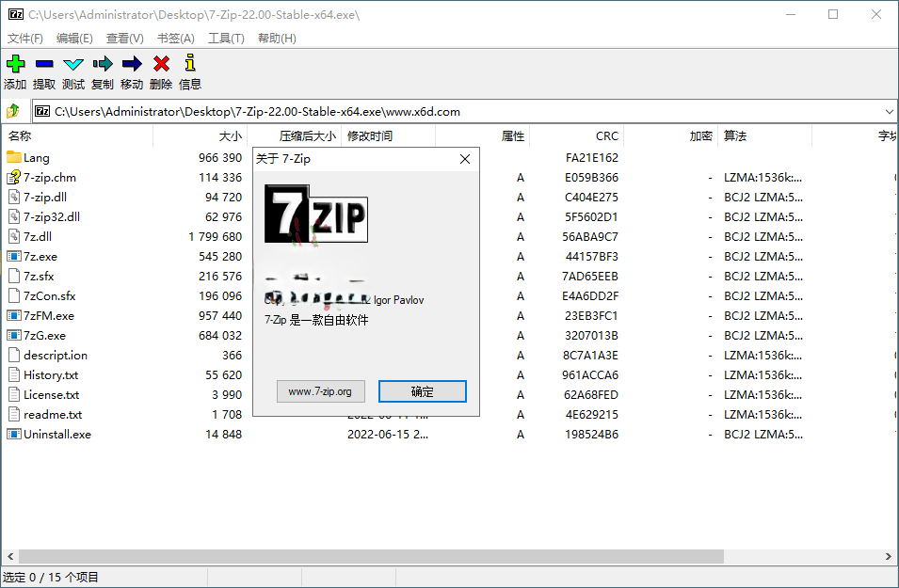
Task: Click the 7z title bar app icon
Action: coord(16,14)
